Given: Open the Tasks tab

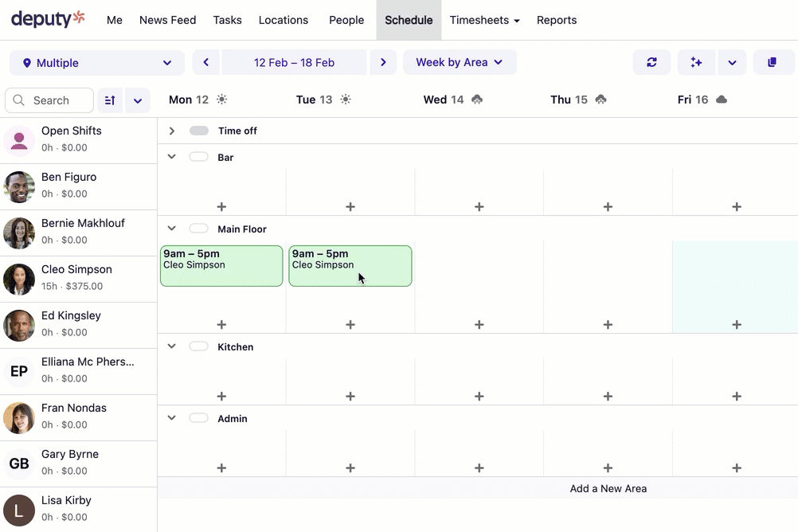Looking at the screenshot, I should click(x=227, y=20).
